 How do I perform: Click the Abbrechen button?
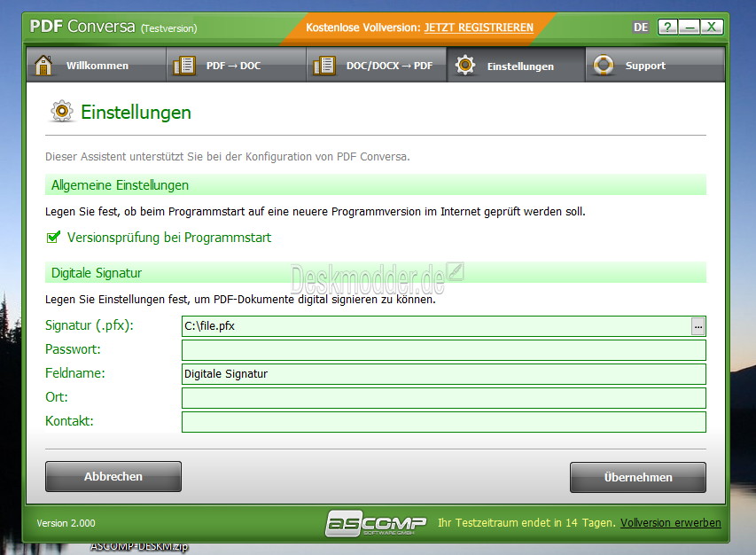(113, 476)
